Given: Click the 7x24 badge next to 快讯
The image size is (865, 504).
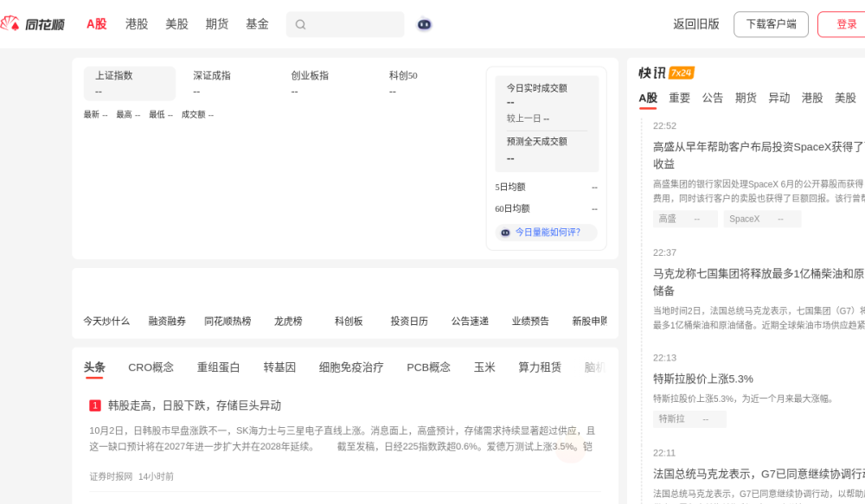Looking at the screenshot, I should coord(681,73).
